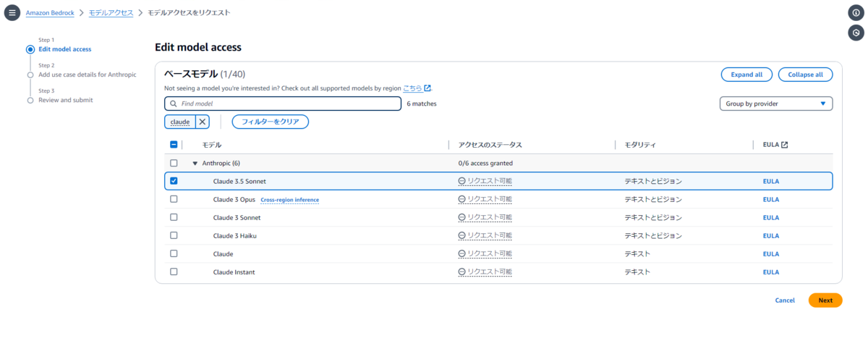Collapse the Anthropic (6) group triangle
868x362 pixels.
point(195,163)
